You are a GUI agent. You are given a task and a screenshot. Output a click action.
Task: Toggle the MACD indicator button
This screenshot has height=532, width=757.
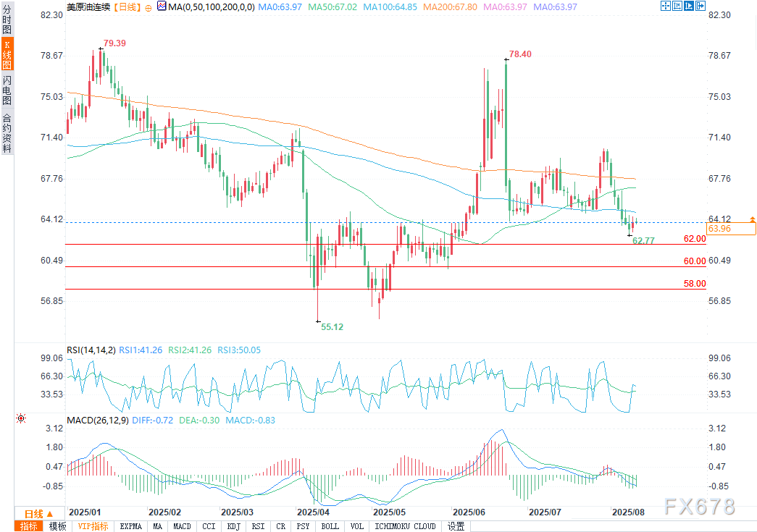[181, 526]
